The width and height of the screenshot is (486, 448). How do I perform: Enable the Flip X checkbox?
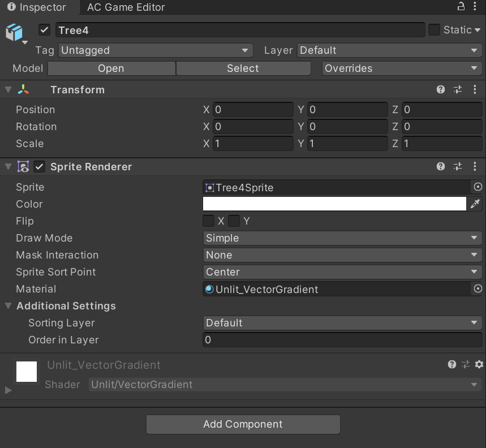coord(208,221)
